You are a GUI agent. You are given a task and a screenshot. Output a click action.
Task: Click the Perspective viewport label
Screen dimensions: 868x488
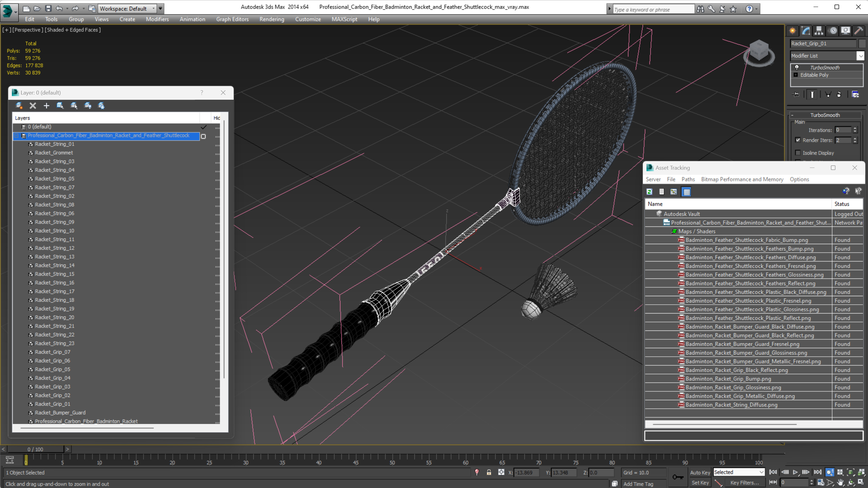(28, 30)
